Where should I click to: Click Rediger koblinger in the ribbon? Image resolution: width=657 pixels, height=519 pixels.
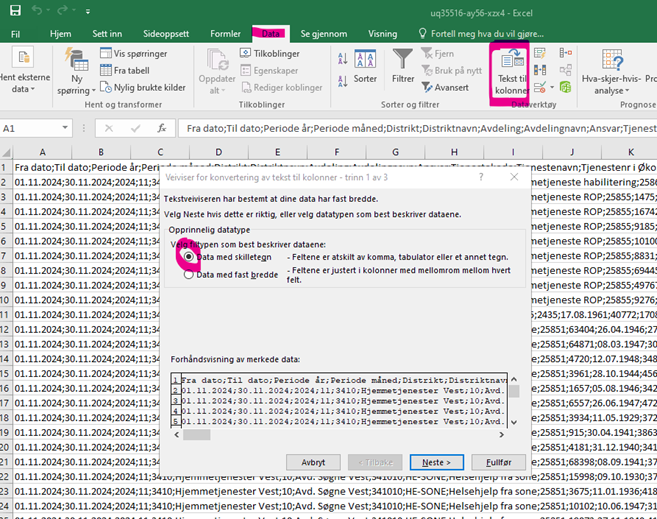click(x=282, y=88)
